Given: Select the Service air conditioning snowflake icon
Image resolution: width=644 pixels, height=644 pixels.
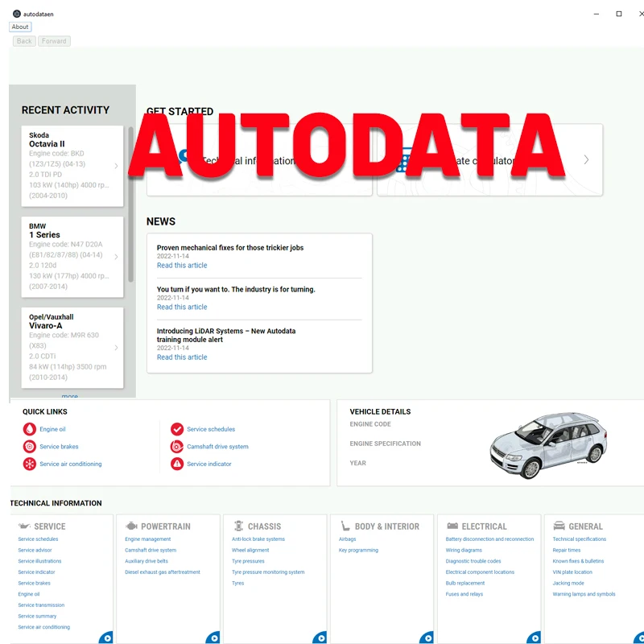Looking at the screenshot, I should [30, 464].
